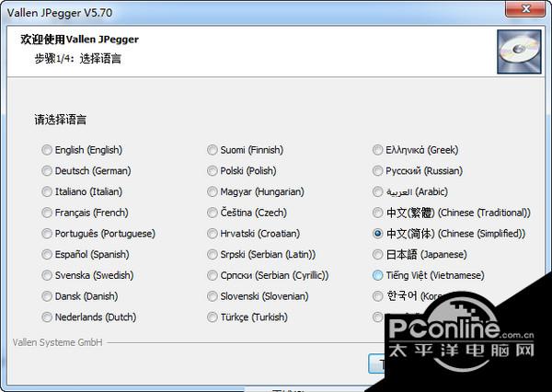Click the 步骤1/4: 选择语言 step text
The height and width of the screenshot is (392, 552).
[78, 59]
